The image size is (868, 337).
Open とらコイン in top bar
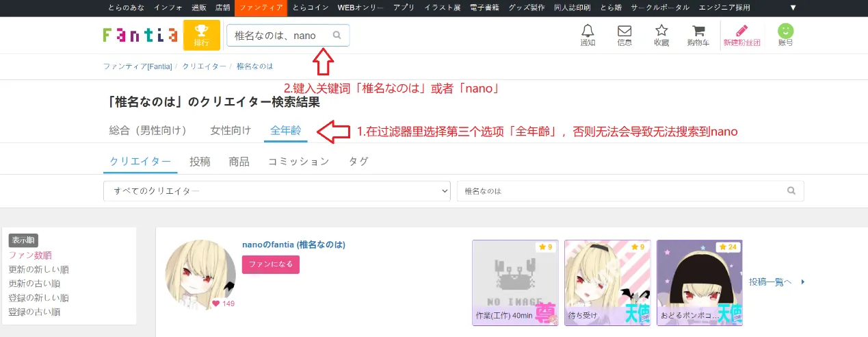click(x=311, y=8)
